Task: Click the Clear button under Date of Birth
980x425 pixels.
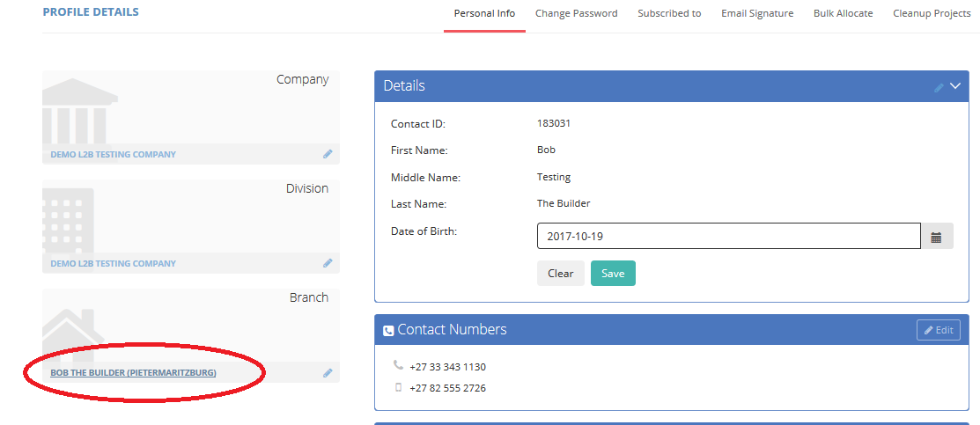Action: point(561,273)
